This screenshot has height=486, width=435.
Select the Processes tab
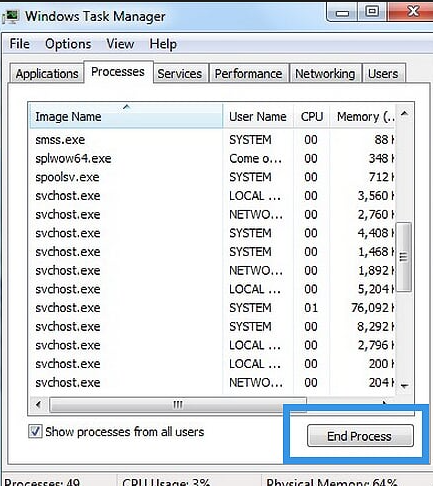click(118, 71)
